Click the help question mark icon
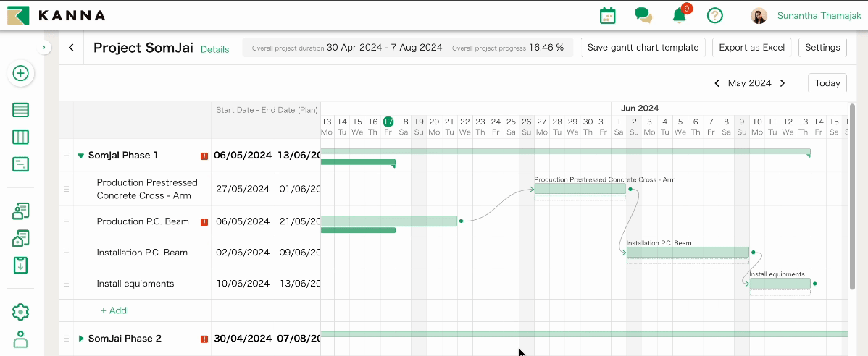The height and width of the screenshot is (356, 868). [x=715, y=15]
